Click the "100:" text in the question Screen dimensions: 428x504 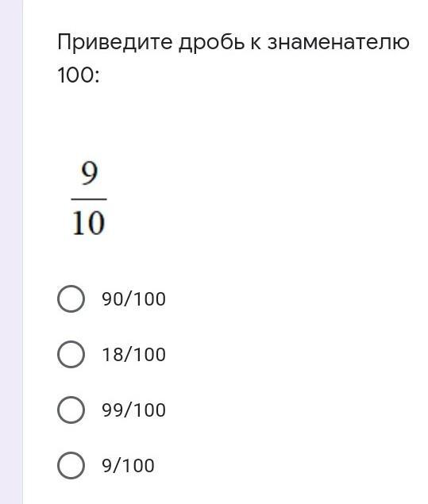click(x=79, y=76)
